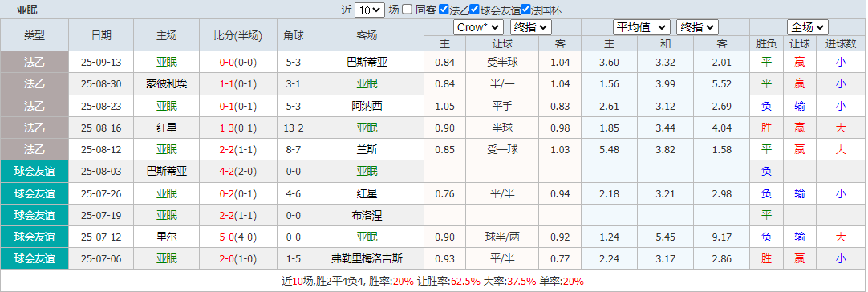The image size is (868, 292).
Task: Open the 终指 dropdown beside Crow*
Action: (531, 27)
